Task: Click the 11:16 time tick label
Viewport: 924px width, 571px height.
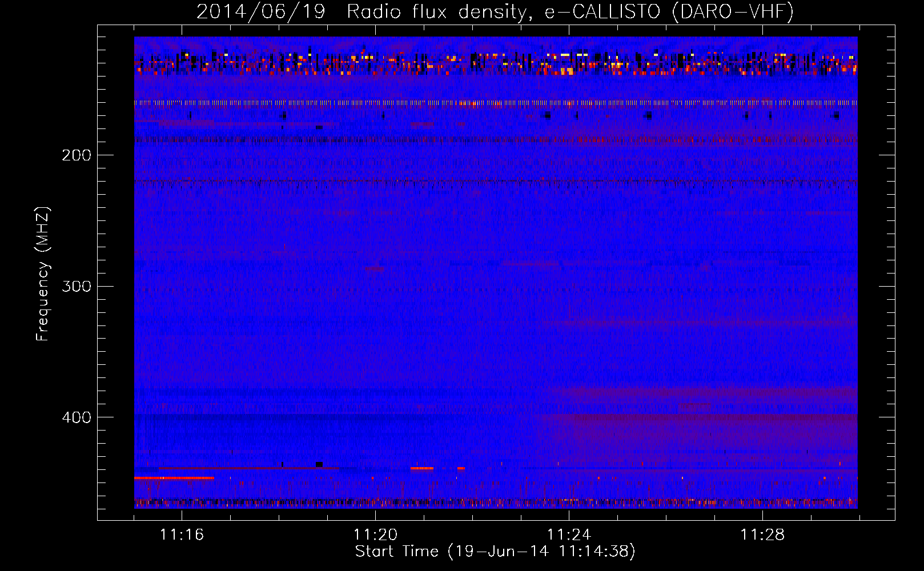Action: click(x=182, y=534)
